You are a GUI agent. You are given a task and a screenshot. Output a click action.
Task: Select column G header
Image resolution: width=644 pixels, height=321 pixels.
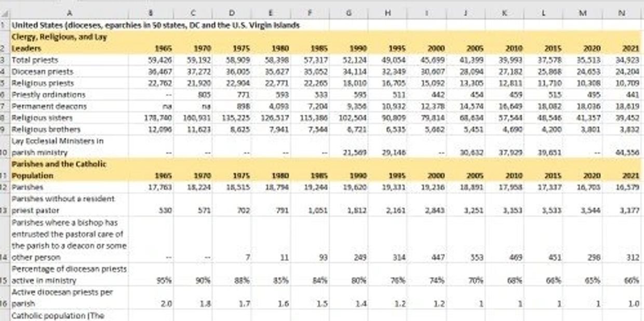348,12
